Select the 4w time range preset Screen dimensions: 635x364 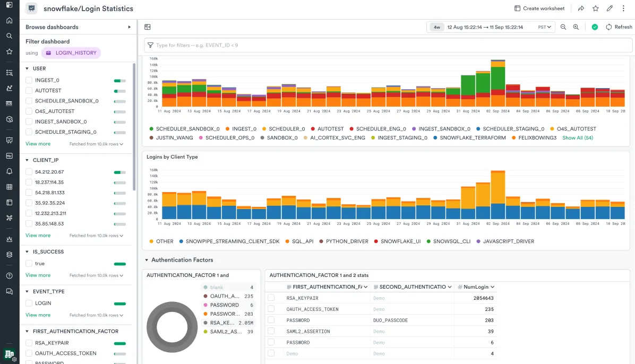point(437,27)
